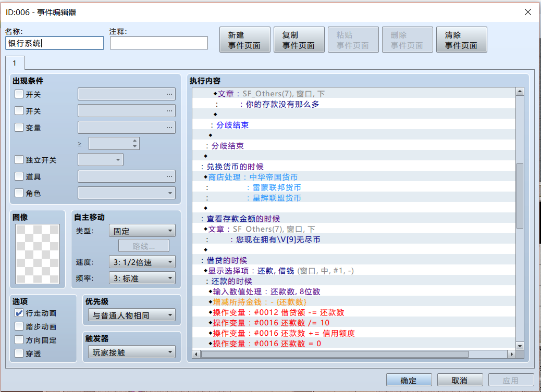Click the scroll right arrow of 执行内容

pos(512,354)
